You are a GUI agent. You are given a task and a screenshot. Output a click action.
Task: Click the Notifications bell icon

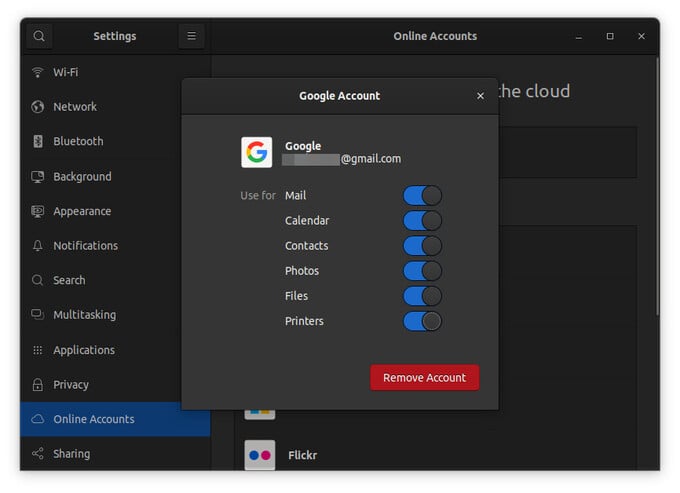click(x=38, y=246)
